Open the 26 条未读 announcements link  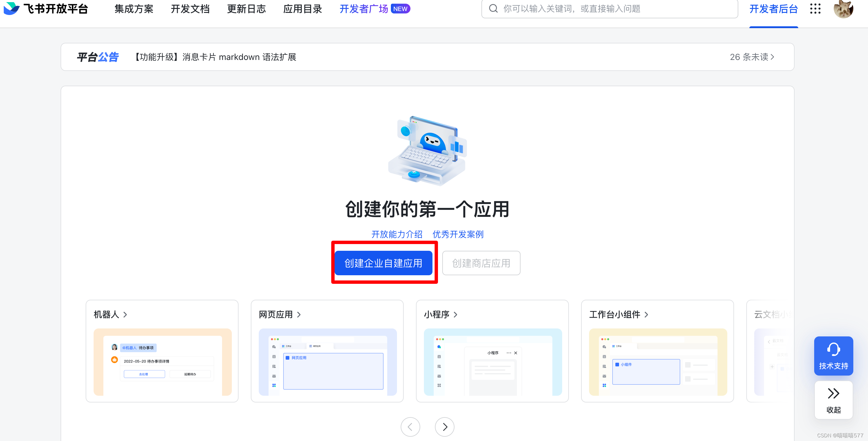[x=752, y=57]
